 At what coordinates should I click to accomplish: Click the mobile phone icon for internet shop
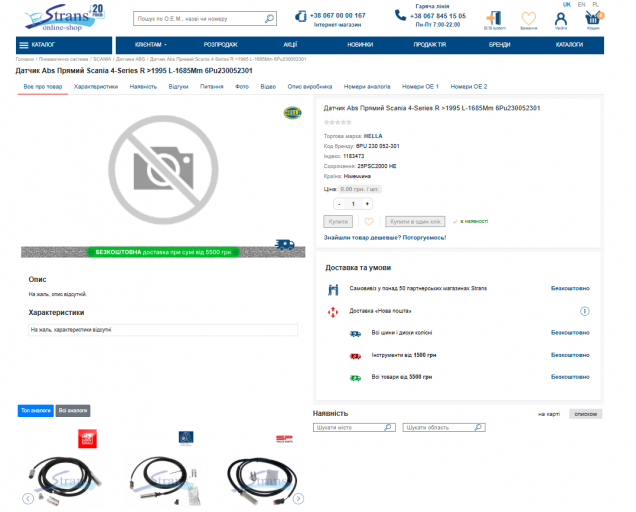coord(301,17)
